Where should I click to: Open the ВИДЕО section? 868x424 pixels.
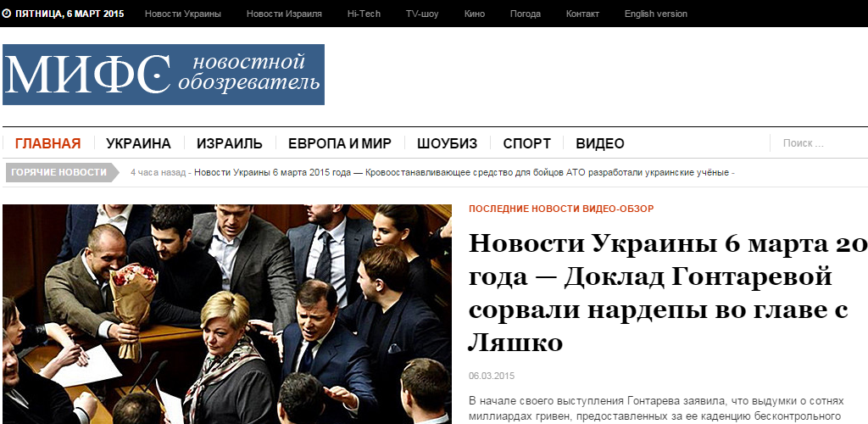click(599, 144)
